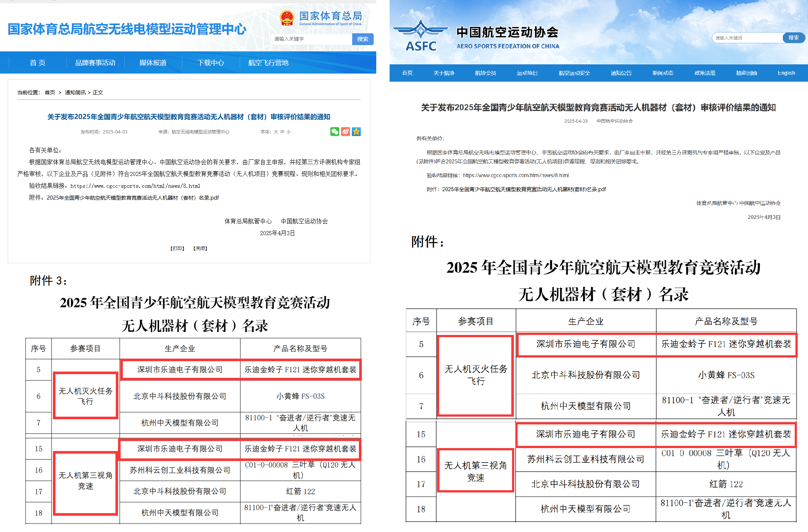Focus the left 请输入关键字 search field
Screen dimensions: 808x532
coord(312,39)
